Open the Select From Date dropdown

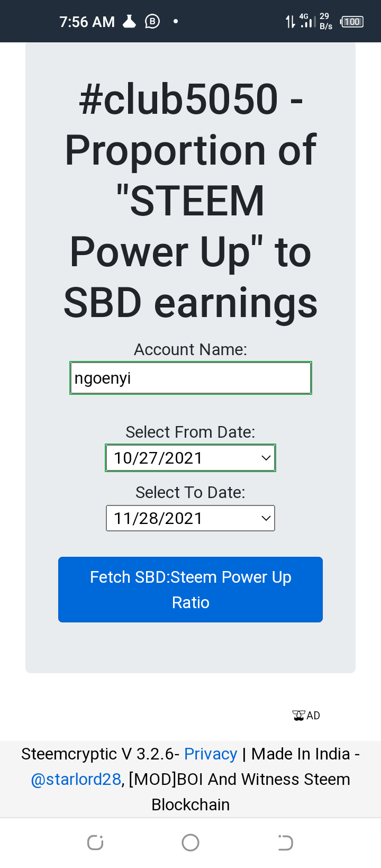[x=190, y=458]
